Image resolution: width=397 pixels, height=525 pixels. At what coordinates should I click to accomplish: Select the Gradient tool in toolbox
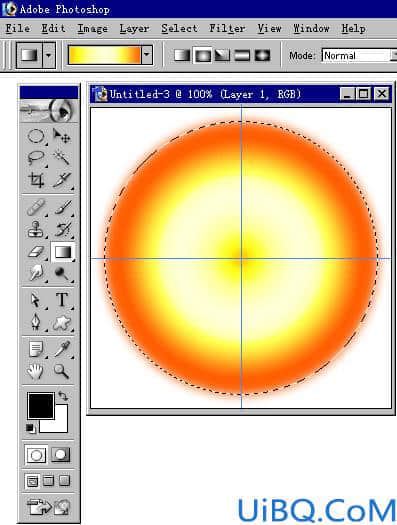(x=63, y=252)
